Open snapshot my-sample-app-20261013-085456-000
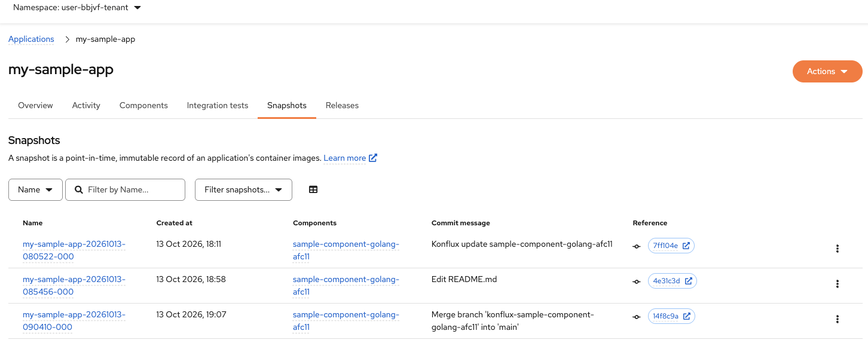868x349 pixels. pos(74,286)
